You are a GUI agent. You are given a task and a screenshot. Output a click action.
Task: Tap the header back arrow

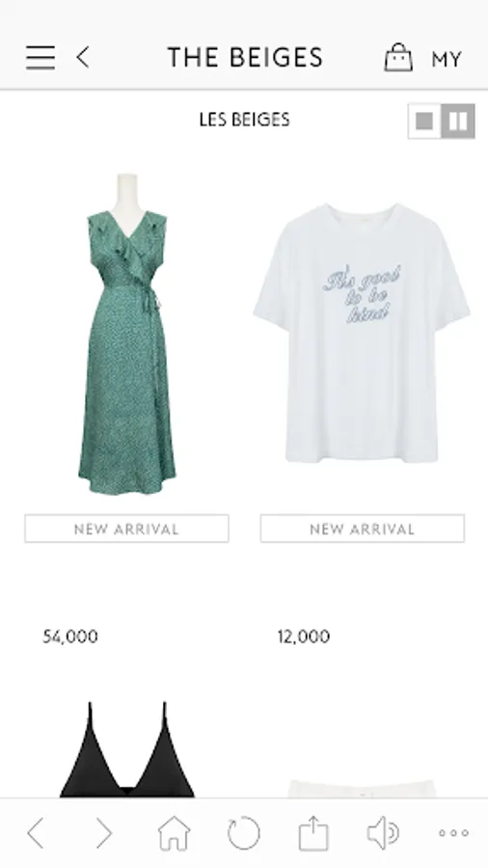82,57
